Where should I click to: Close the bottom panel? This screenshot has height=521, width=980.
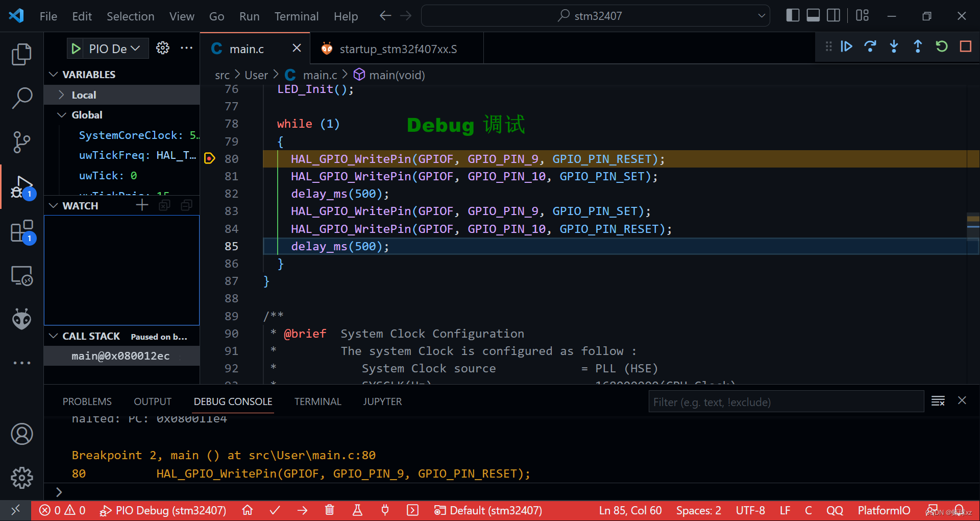click(962, 400)
